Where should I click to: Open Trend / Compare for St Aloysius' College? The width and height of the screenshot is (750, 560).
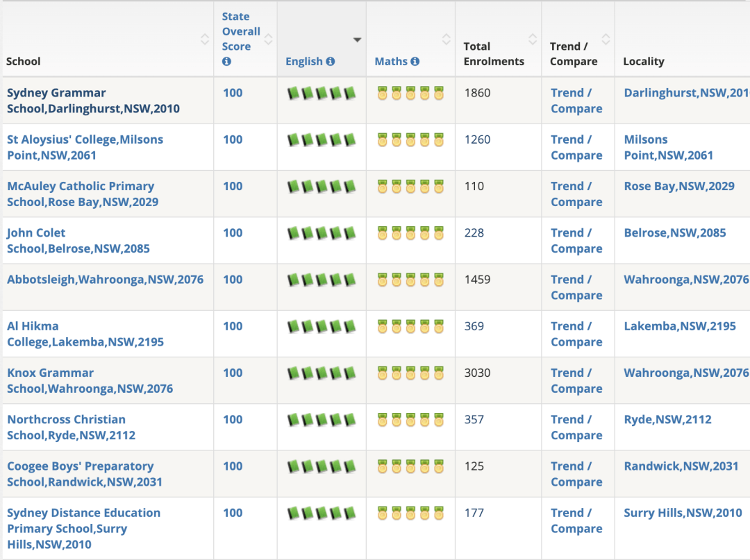576,148
